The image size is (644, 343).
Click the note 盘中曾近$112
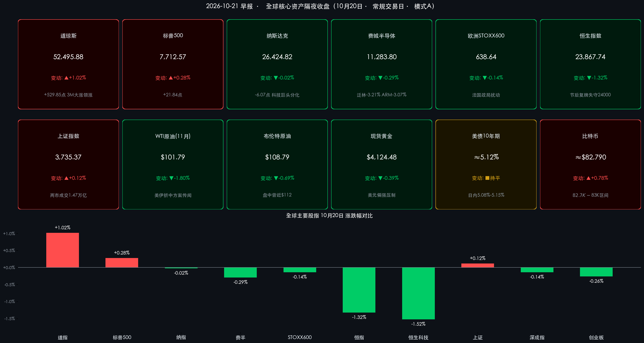[x=277, y=195]
